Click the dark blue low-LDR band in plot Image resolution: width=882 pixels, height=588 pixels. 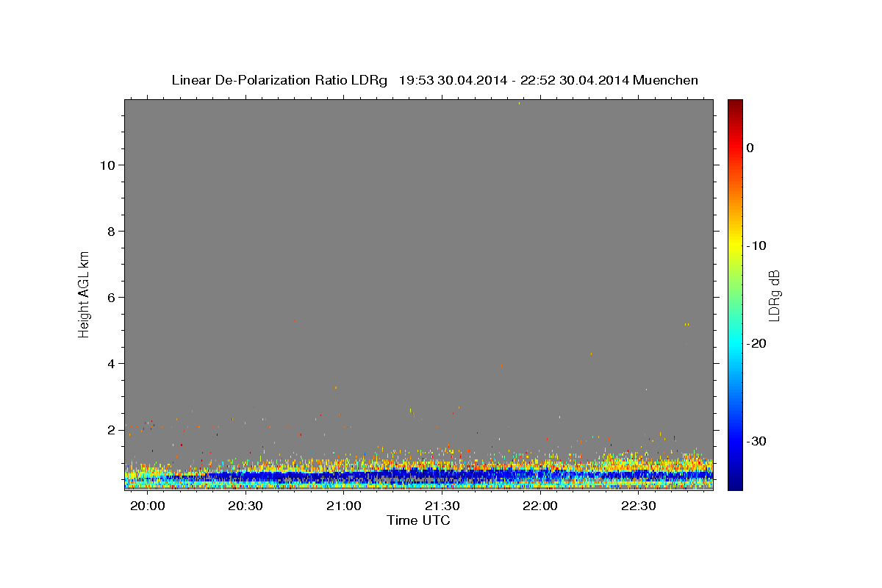(x=419, y=476)
